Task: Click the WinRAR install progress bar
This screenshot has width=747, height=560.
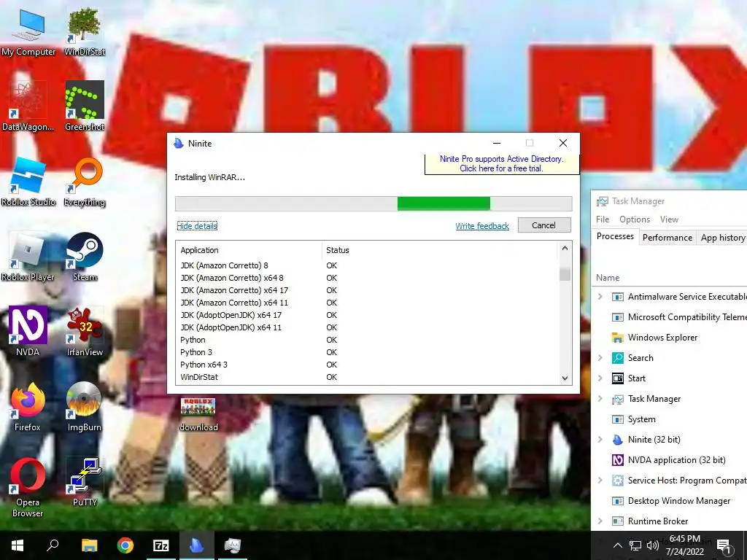Action: click(373, 203)
